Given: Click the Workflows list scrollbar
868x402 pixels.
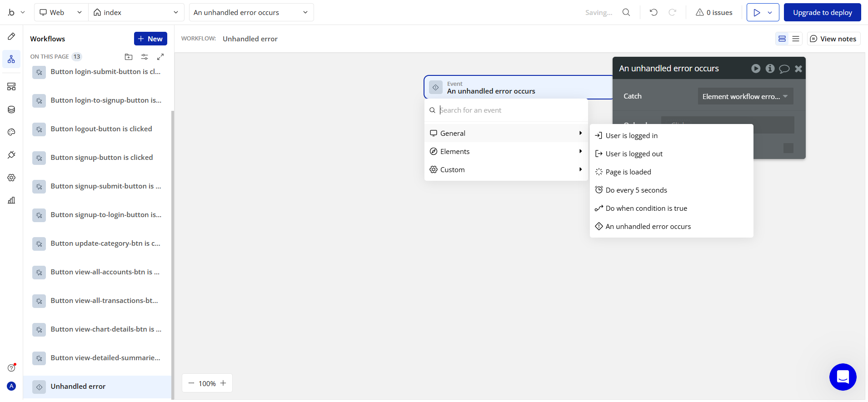Looking at the screenshot, I should pos(172,254).
